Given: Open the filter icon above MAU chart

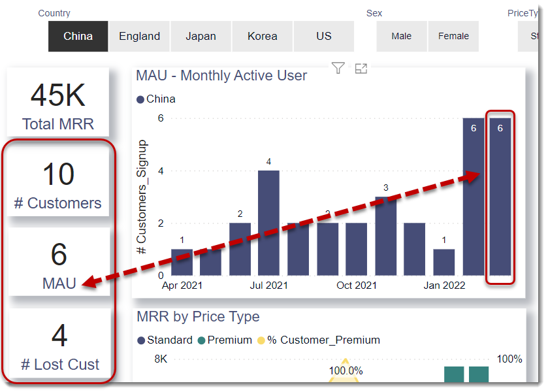Looking at the screenshot, I should click(x=338, y=68).
